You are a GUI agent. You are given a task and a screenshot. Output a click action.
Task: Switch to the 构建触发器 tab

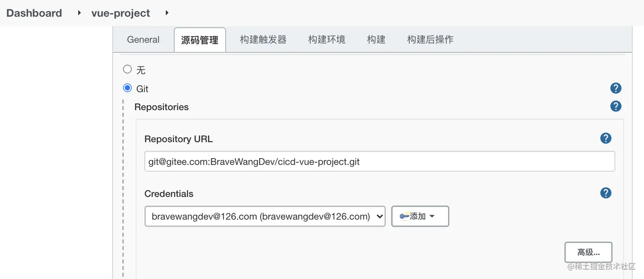click(263, 40)
